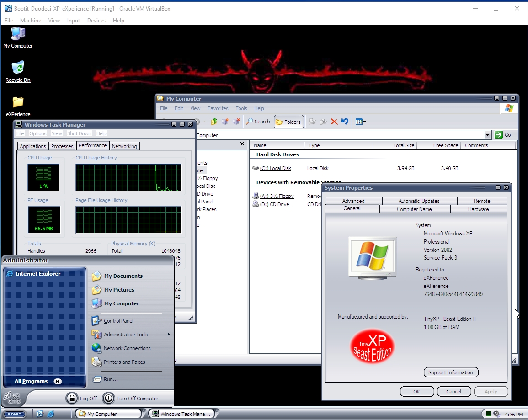Click the Support Information button
Screen dimensions: 528x420
pos(451,372)
